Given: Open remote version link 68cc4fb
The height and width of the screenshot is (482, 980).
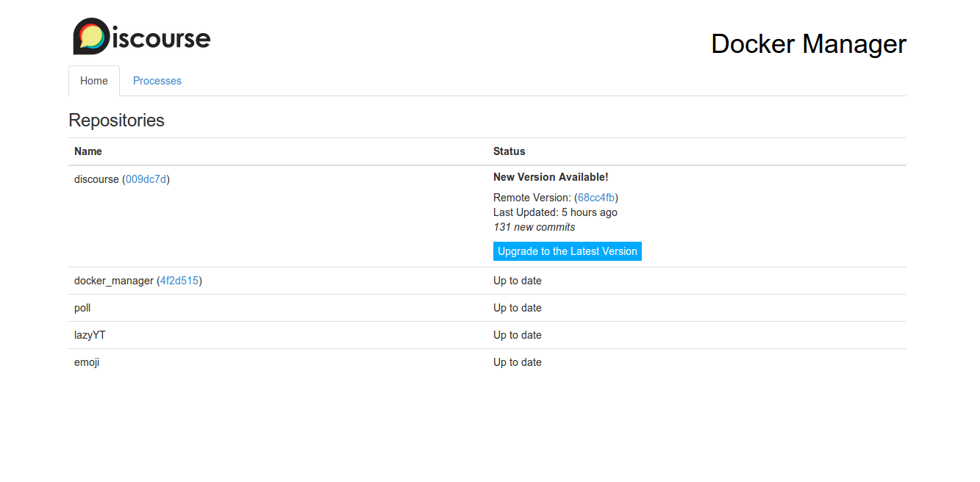Looking at the screenshot, I should [596, 198].
